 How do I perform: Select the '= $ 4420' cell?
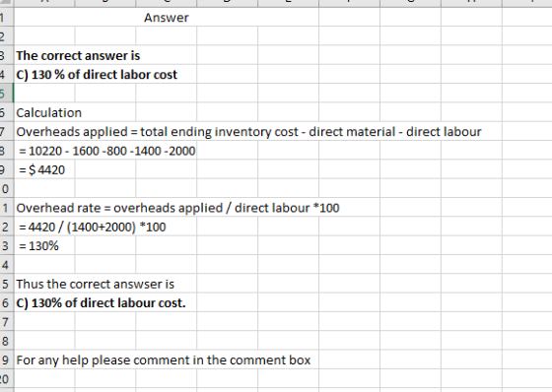click(41, 170)
